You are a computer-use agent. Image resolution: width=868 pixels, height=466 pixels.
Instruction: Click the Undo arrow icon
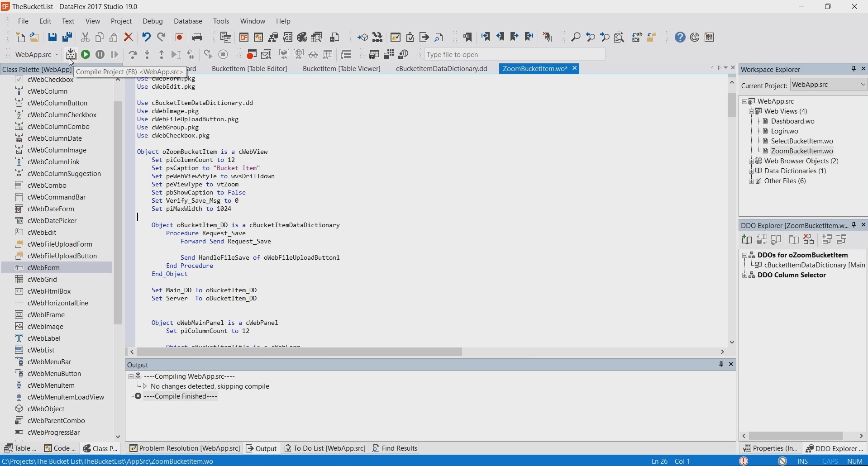coord(146,38)
